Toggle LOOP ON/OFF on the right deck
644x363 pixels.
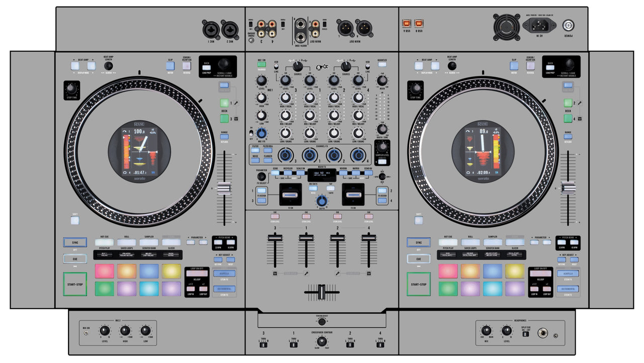coord(540,274)
